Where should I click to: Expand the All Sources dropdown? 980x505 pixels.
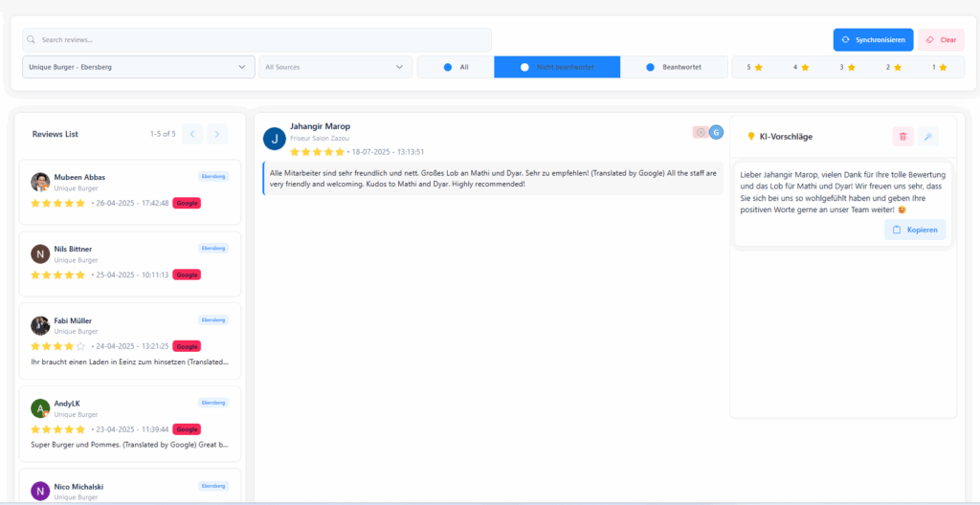335,67
